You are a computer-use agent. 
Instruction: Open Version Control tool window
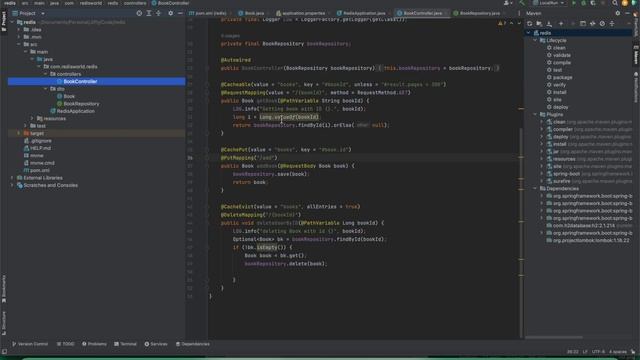(30, 344)
